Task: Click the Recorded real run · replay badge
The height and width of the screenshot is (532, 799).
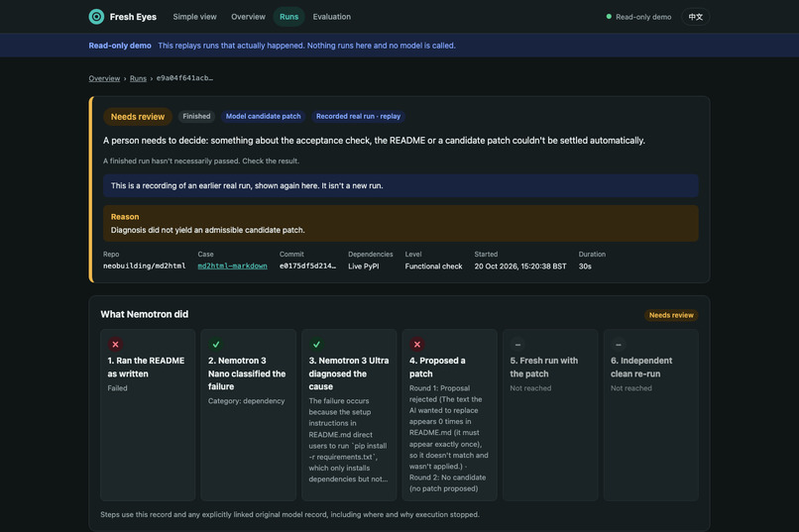Action: pyautogui.click(x=358, y=116)
